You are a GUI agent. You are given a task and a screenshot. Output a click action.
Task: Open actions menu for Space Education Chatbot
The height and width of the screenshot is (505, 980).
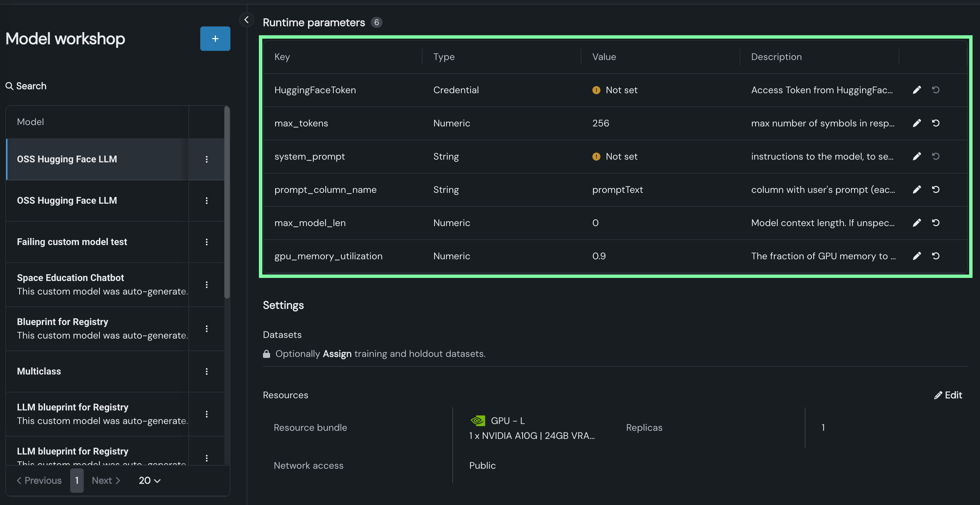click(207, 285)
